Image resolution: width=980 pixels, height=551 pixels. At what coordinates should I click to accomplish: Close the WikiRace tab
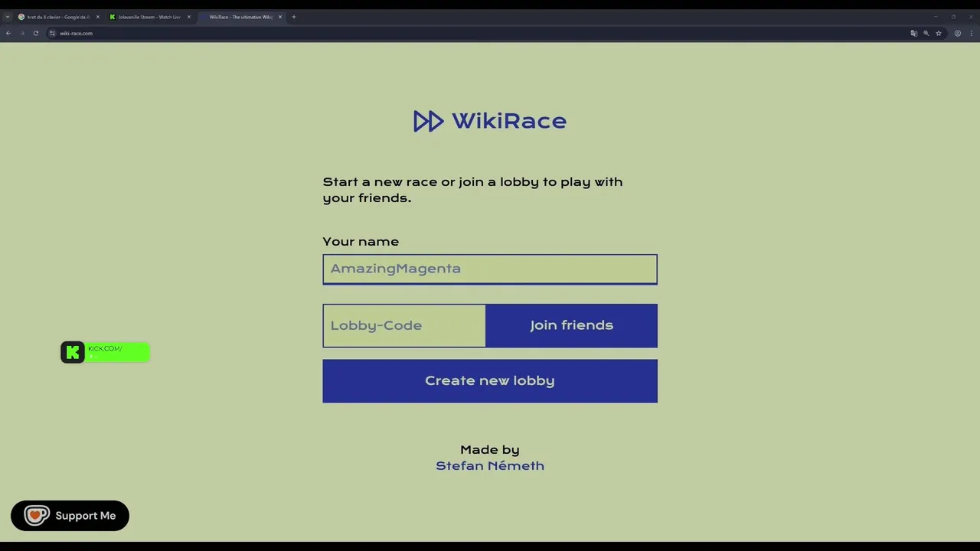(280, 17)
